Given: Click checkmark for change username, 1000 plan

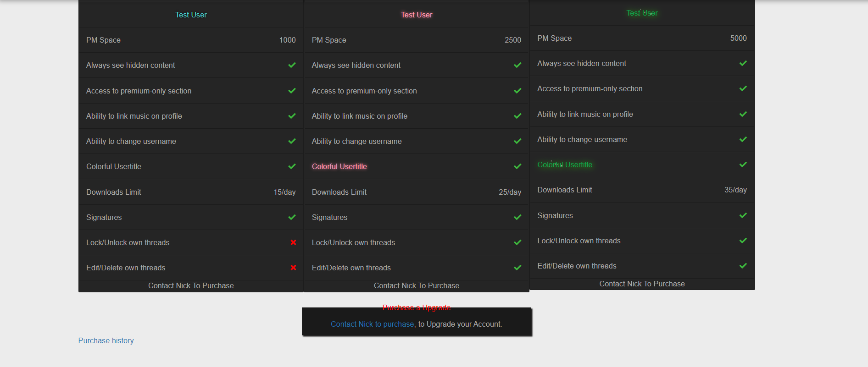Looking at the screenshot, I should click(292, 141).
